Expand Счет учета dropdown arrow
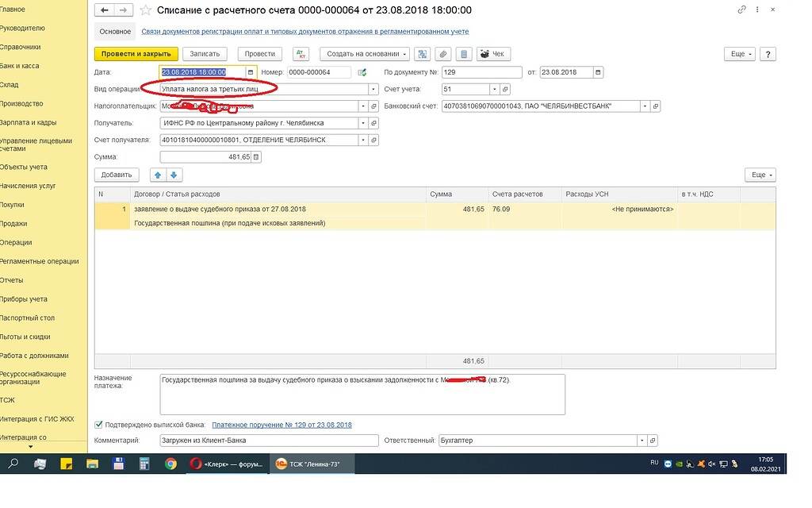This screenshot has height=508, width=812. click(x=495, y=89)
